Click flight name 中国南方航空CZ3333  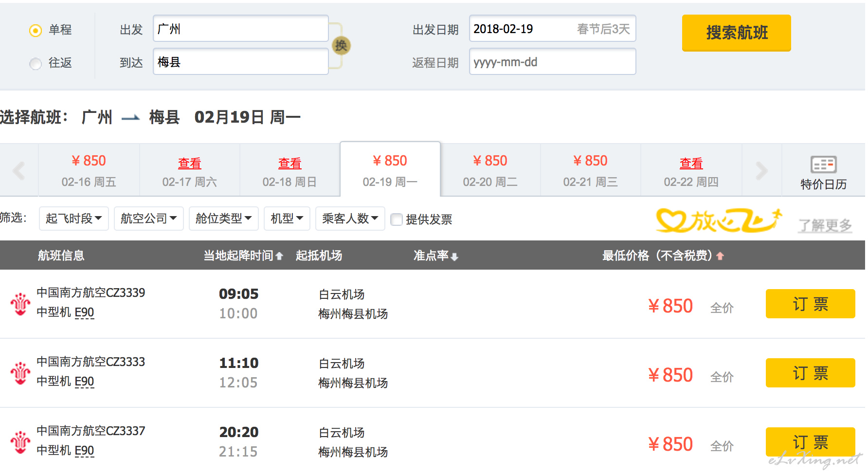coord(91,362)
